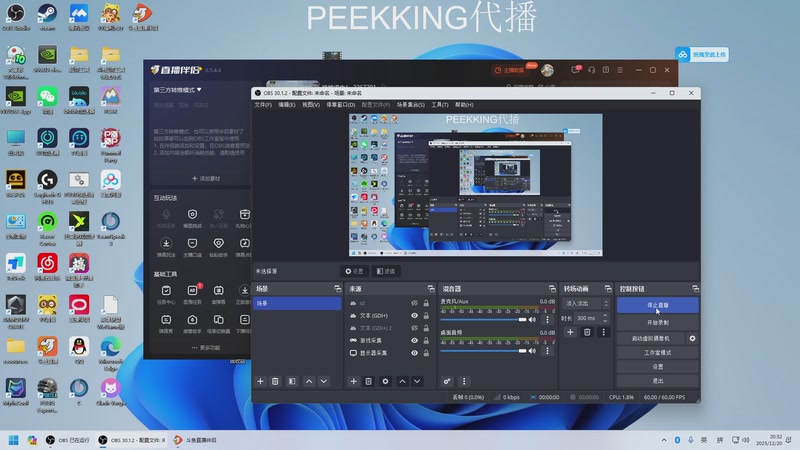Open transition properties three-dot menu
800x450 pixels.
pos(604,332)
